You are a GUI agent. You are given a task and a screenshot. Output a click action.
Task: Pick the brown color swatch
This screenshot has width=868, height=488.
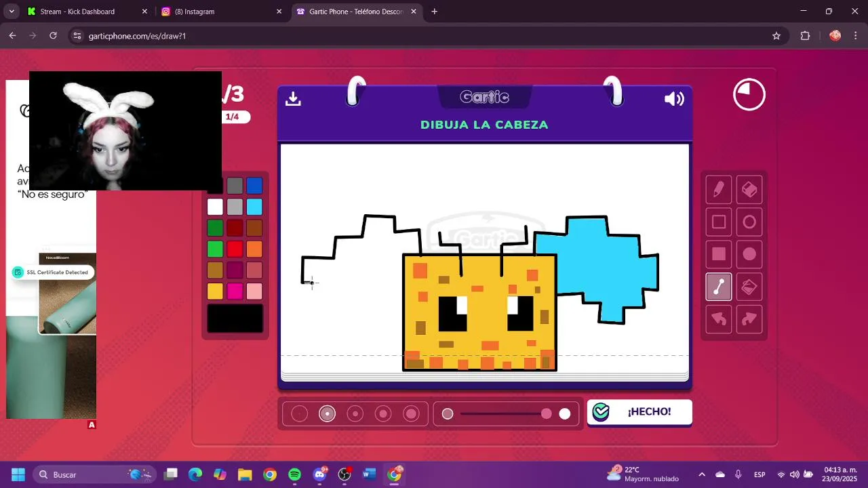point(254,228)
